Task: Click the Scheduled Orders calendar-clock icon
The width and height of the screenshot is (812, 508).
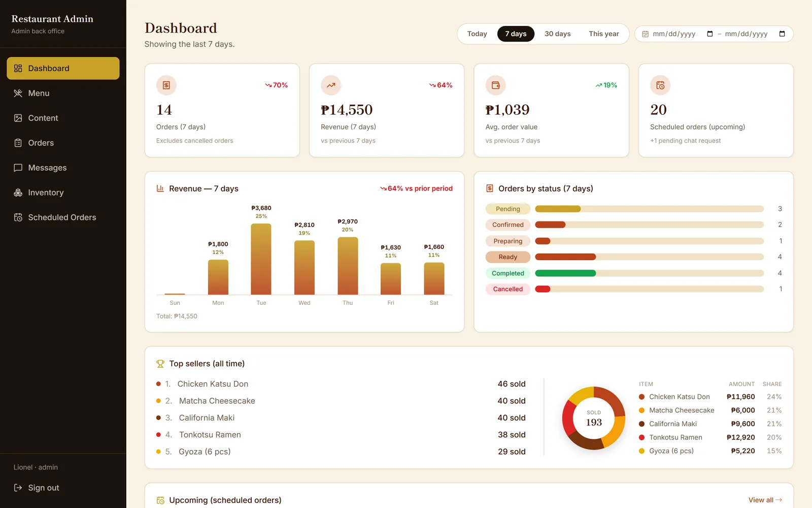Action: [x=18, y=217]
